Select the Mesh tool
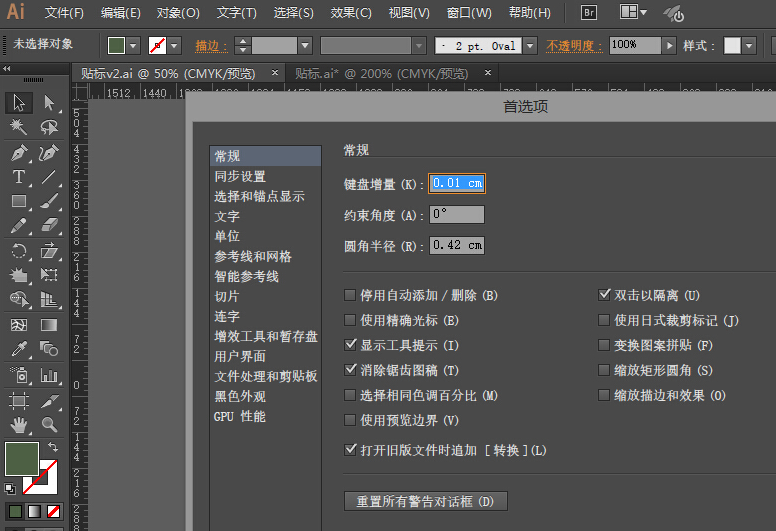Viewport: 776px width, 531px height. tap(19, 325)
